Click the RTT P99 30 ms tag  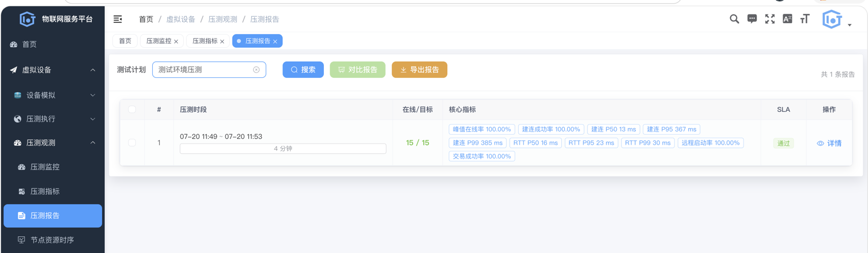pyautogui.click(x=648, y=143)
